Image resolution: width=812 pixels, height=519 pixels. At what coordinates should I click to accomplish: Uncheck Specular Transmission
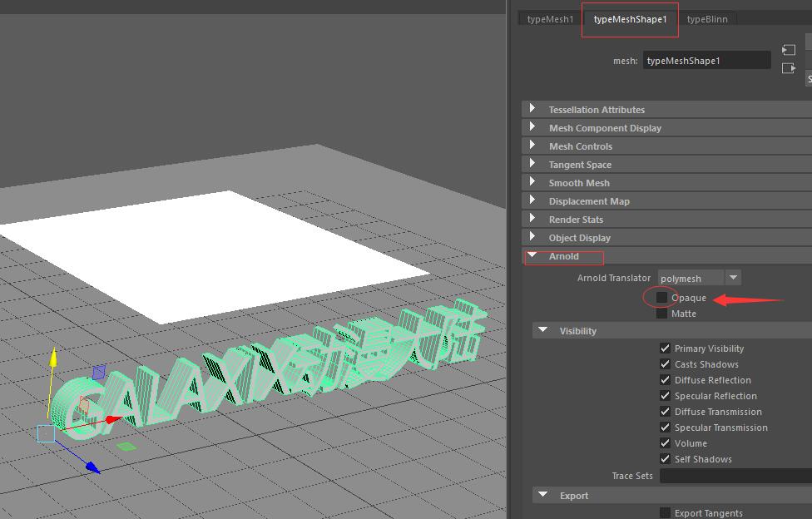click(x=666, y=428)
